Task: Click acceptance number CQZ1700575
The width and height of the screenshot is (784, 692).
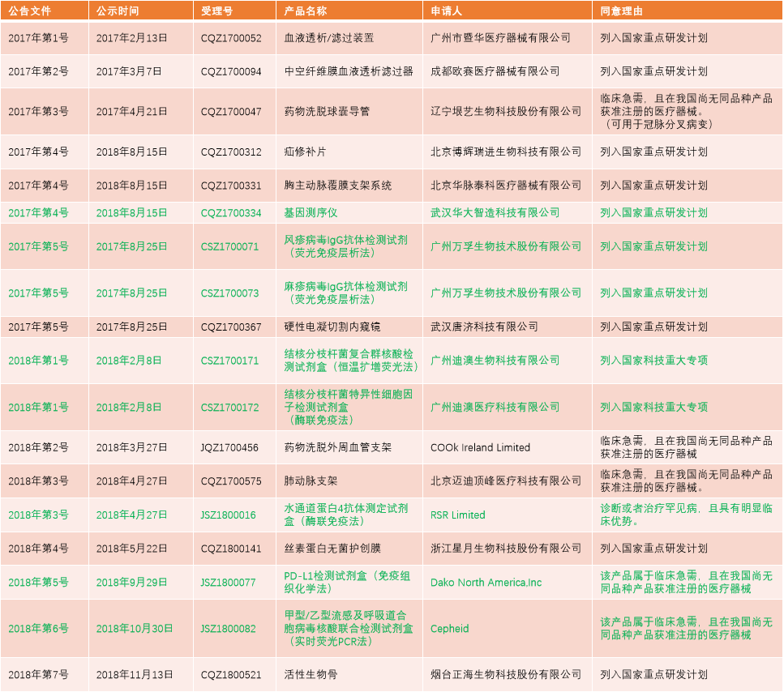Action: click(x=231, y=481)
